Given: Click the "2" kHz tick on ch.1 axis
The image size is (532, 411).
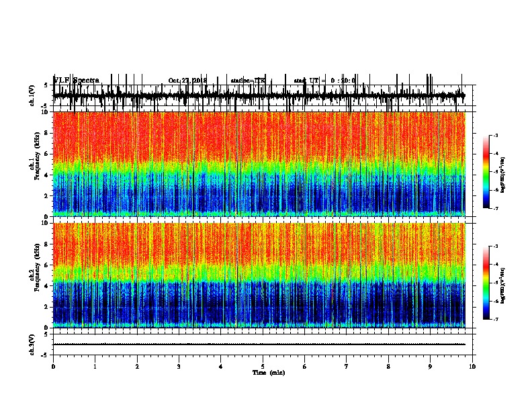Looking at the screenshot, I should 46,195.
